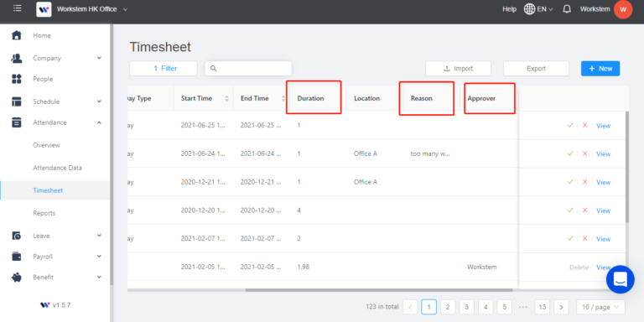Collapse the Attendance menu chevron
Screen dimensions: 644x322
(x=99, y=122)
